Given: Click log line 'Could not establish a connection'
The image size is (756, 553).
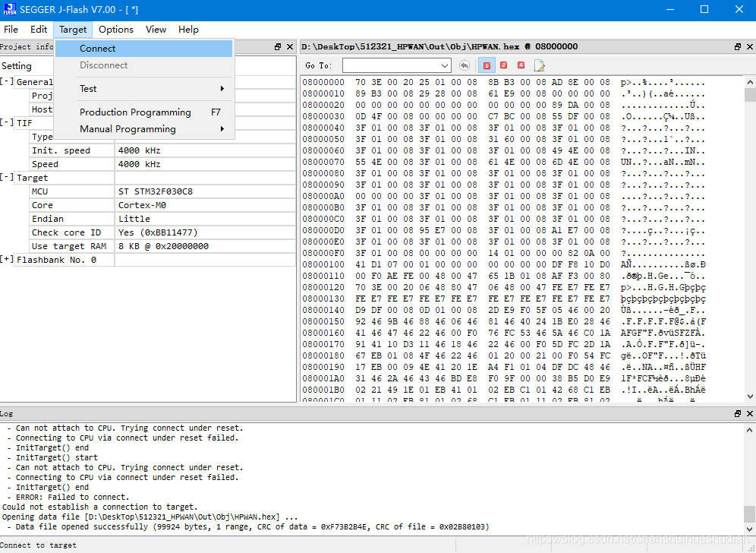Looking at the screenshot, I should tap(99, 507).
